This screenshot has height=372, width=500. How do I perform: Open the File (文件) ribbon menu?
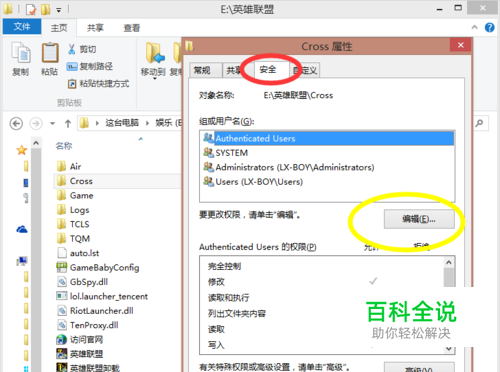coord(22,27)
